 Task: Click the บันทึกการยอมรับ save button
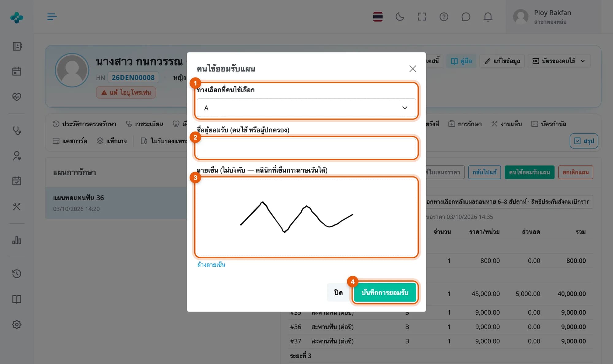pos(385,293)
